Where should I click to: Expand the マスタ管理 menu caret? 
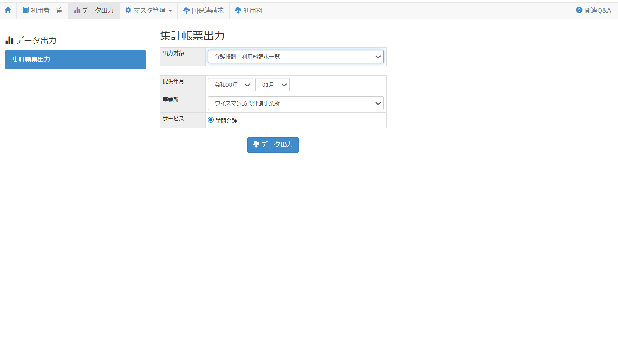[x=170, y=11]
